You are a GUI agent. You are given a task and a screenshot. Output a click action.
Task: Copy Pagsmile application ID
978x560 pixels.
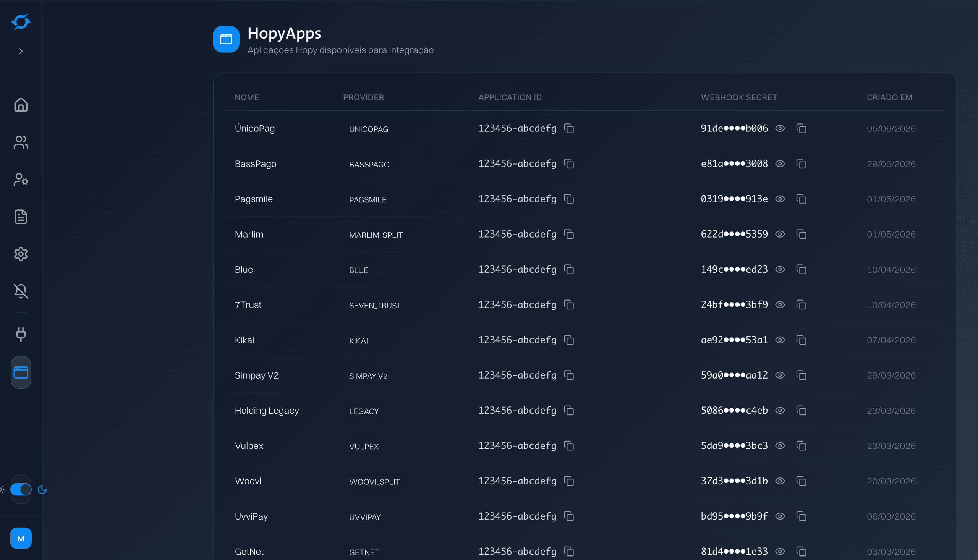(569, 199)
